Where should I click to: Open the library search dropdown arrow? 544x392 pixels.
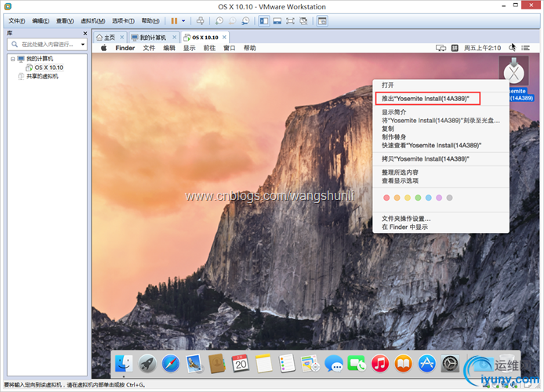coord(82,45)
